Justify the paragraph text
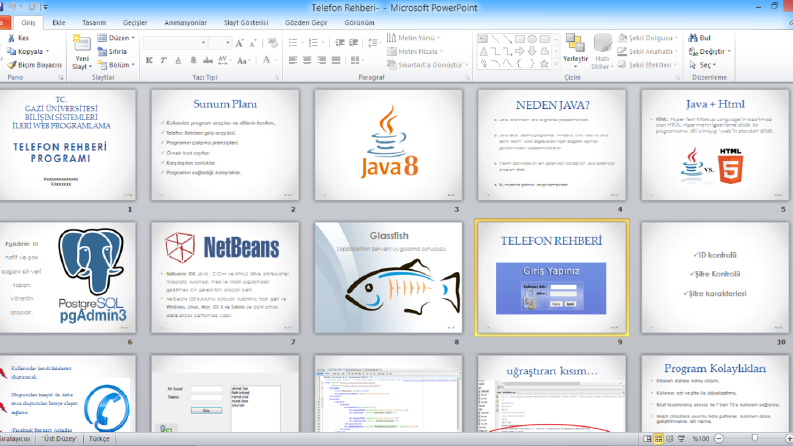This screenshot has width=793, height=446. [x=336, y=60]
